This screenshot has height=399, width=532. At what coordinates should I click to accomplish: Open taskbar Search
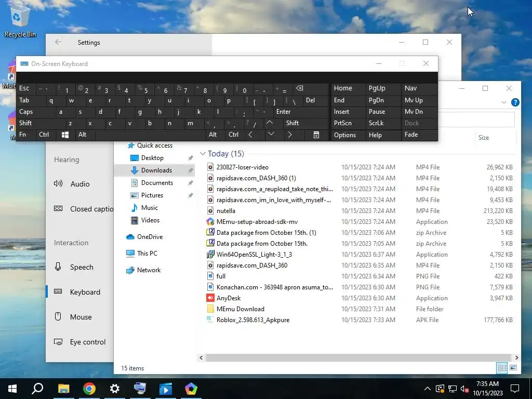37,389
